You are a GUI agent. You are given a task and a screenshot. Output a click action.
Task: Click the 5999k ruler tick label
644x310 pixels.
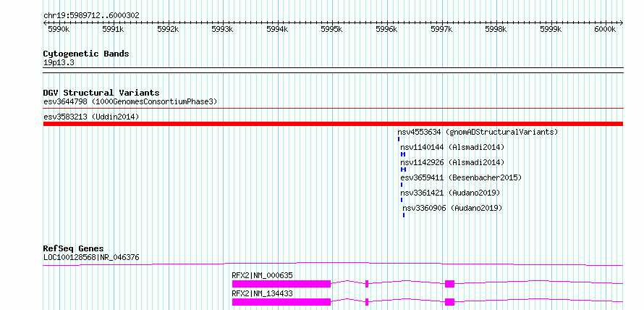click(x=551, y=29)
